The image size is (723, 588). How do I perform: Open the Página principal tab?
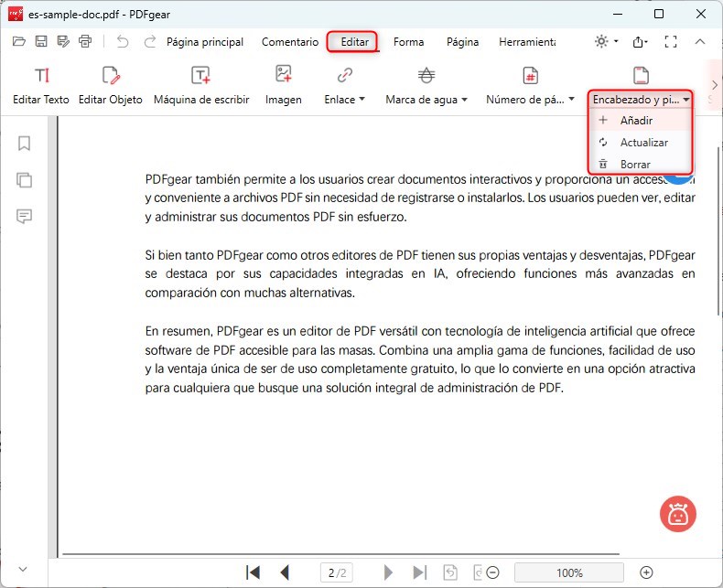click(205, 42)
